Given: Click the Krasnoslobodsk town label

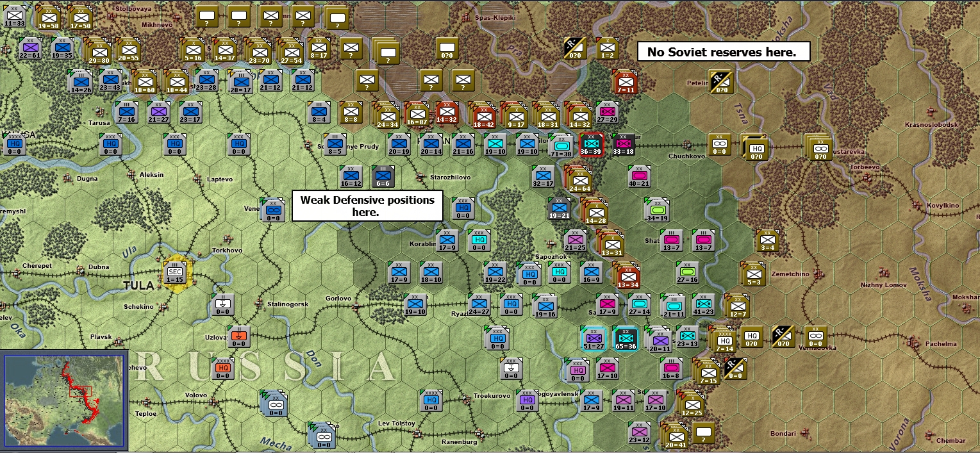Looking at the screenshot, I should [931, 124].
